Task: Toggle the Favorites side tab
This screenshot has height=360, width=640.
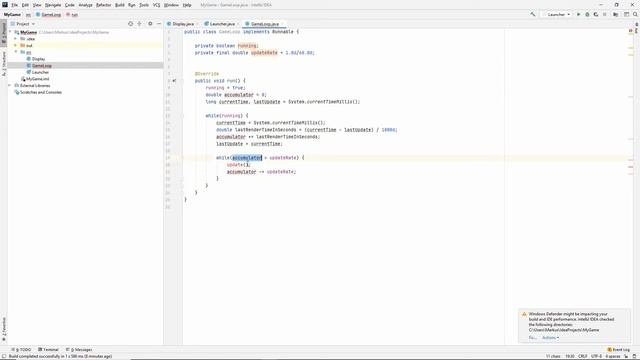Action: pyautogui.click(x=4, y=330)
